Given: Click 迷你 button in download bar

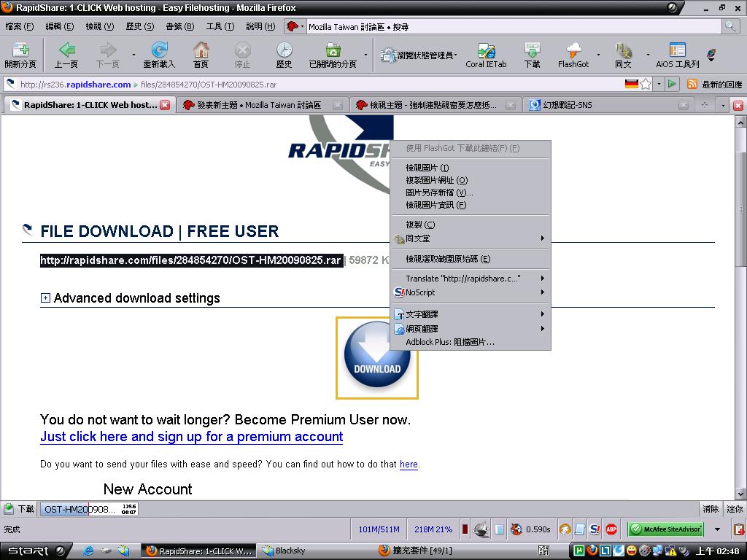Looking at the screenshot, I should coord(735,509).
